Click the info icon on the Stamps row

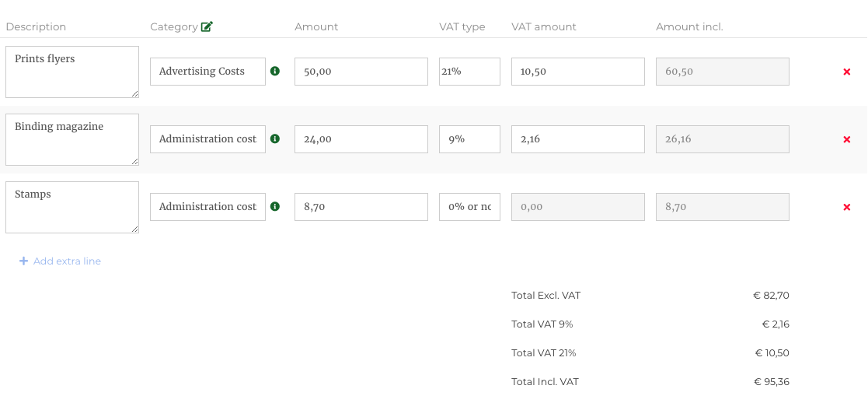click(275, 206)
